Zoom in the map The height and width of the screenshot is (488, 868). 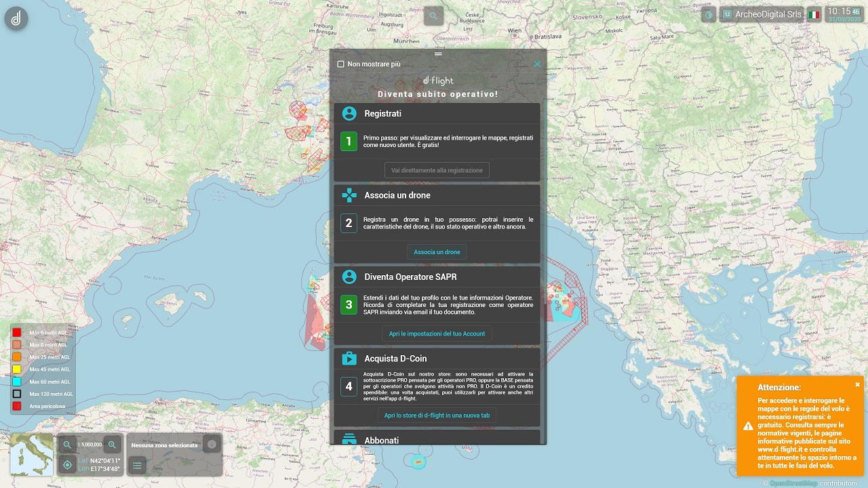113,445
